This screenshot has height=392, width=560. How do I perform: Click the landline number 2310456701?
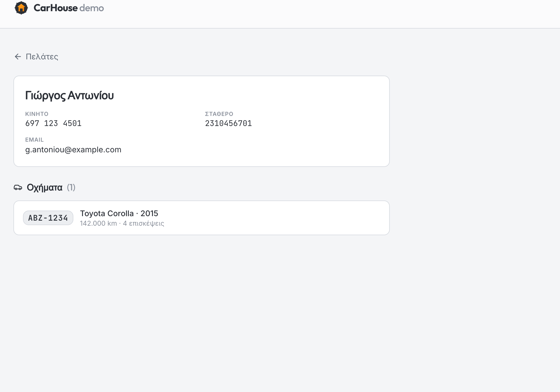point(228,123)
